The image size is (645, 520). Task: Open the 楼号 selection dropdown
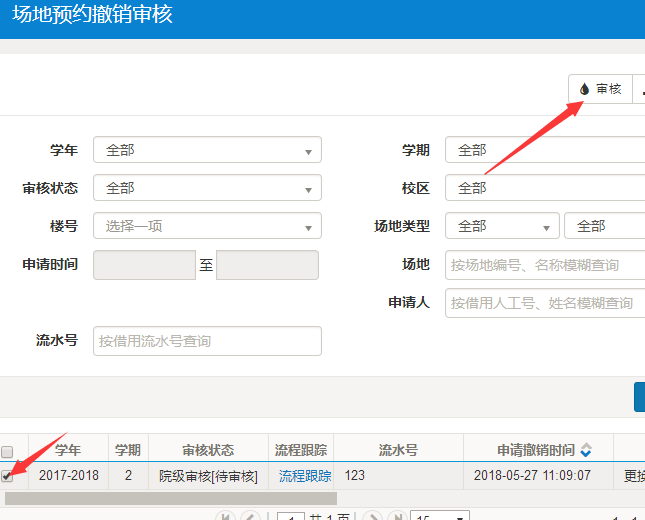[x=207, y=226]
